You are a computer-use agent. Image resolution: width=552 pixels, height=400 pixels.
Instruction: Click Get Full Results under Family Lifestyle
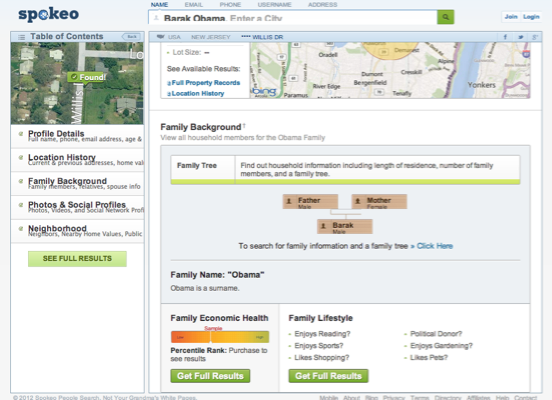(x=328, y=376)
